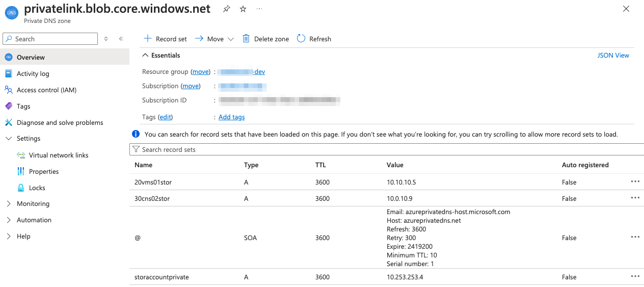Screen dimensions: 644x287
Task: Add a new Record set
Action: (x=165, y=39)
